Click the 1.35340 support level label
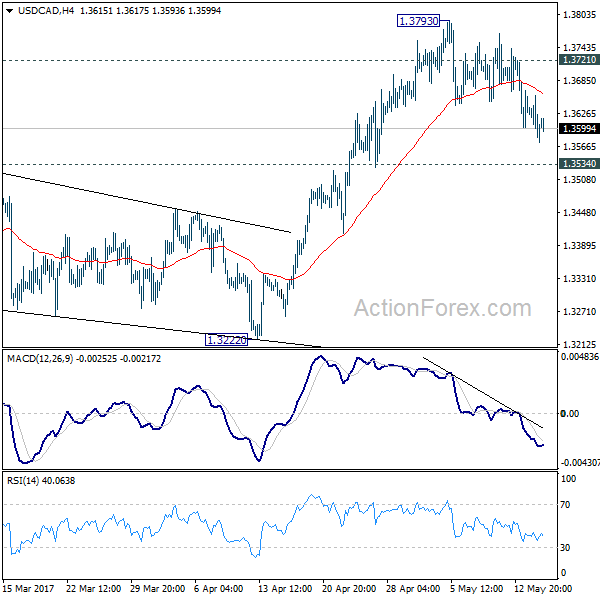The width and height of the screenshot is (600, 600). coord(579,163)
